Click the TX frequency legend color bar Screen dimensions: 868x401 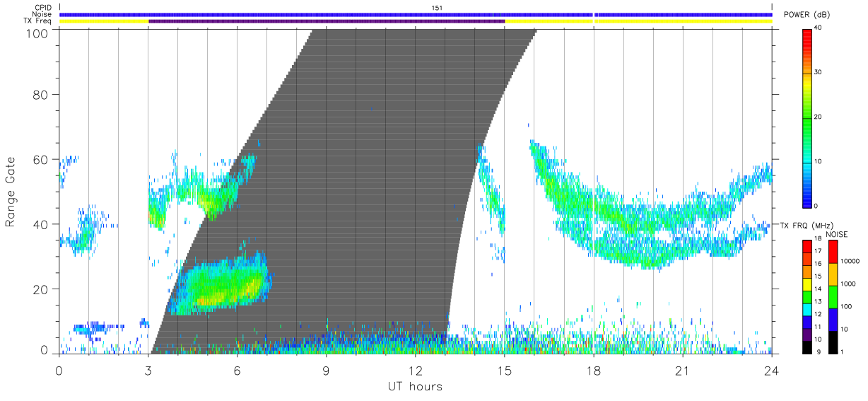(807, 296)
